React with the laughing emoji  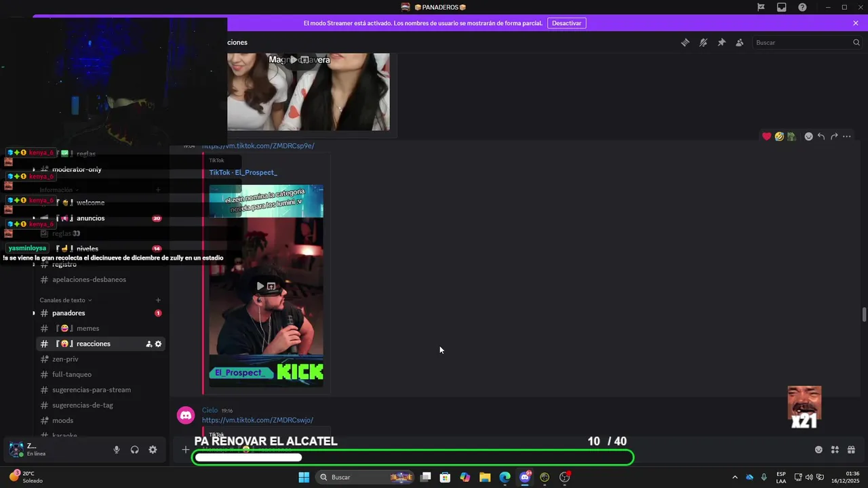pyautogui.click(x=779, y=136)
